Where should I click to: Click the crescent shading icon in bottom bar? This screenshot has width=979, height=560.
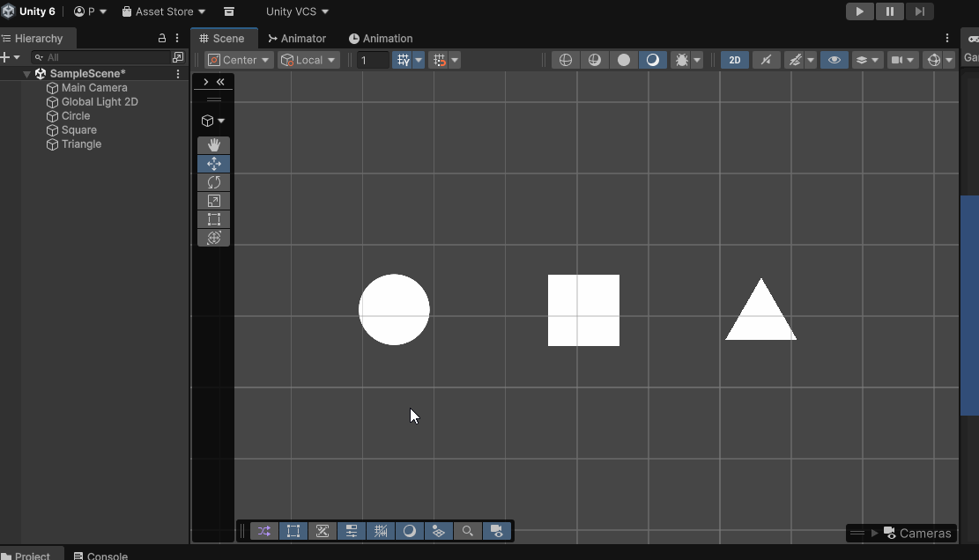(x=410, y=531)
